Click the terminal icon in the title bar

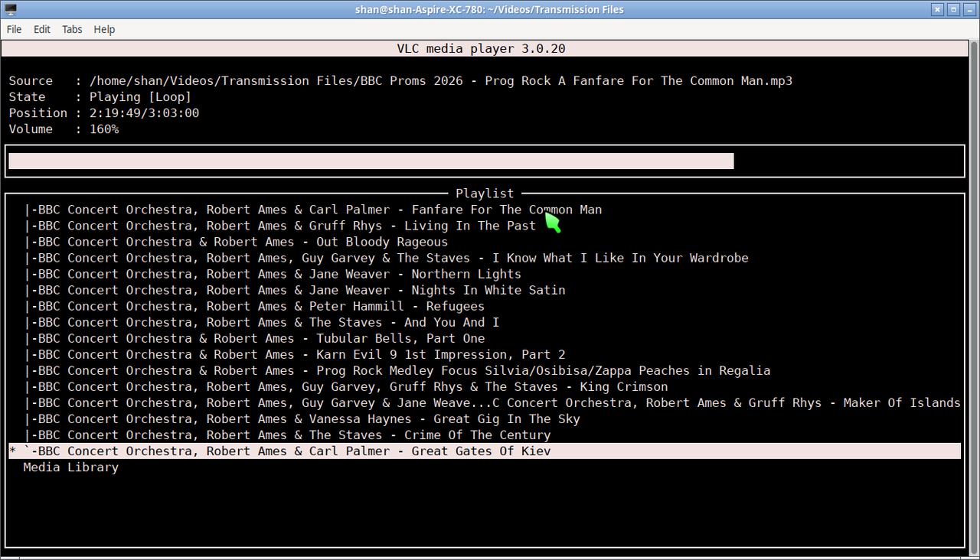(x=11, y=9)
